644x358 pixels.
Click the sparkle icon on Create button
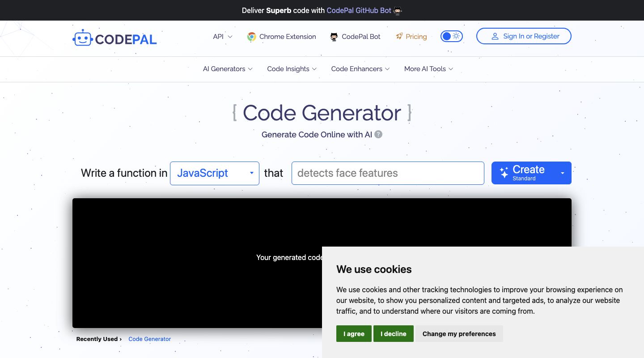click(x=504, y=173)
